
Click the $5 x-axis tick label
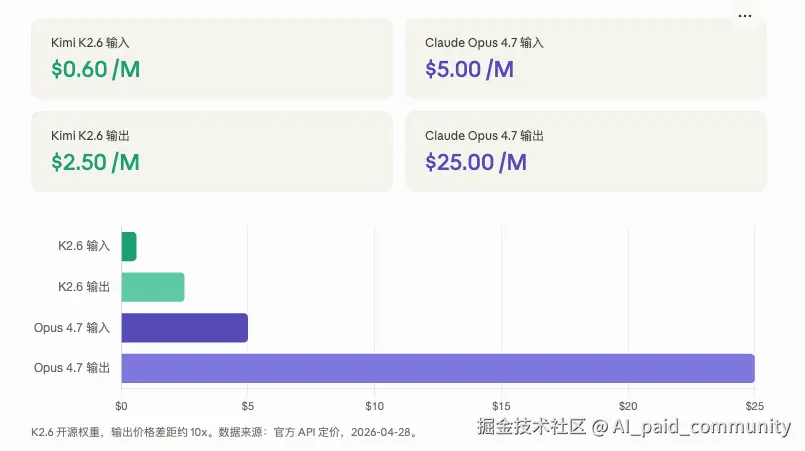click(247, 406)
